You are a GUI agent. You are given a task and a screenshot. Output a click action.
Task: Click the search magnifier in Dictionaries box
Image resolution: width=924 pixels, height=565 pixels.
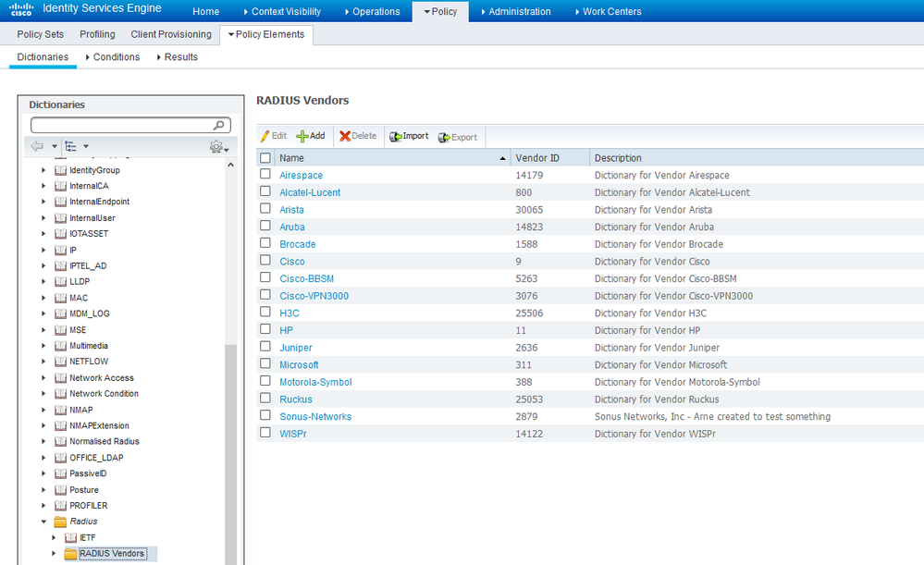coord(218,125)
